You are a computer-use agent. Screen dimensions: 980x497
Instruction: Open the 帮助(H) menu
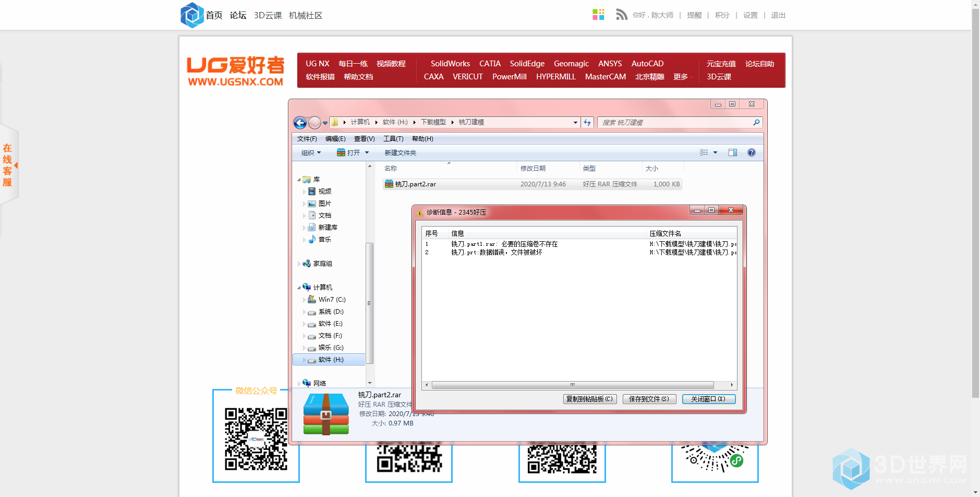[x=422, y=139]
